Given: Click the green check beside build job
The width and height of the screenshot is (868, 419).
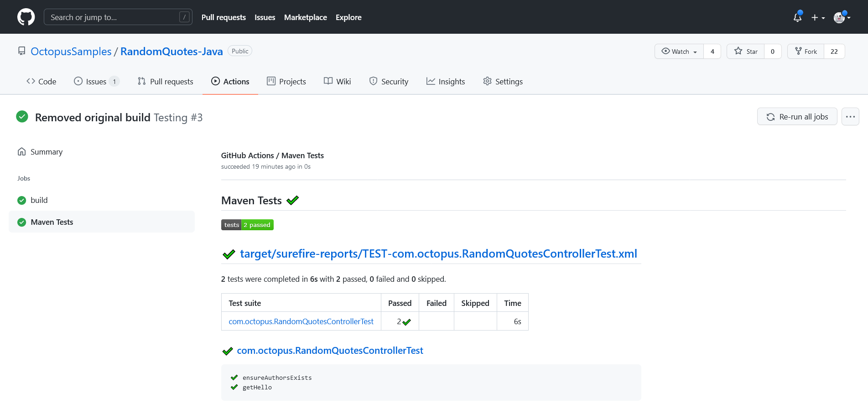Looking at the screenshot, I should point(21,200).
